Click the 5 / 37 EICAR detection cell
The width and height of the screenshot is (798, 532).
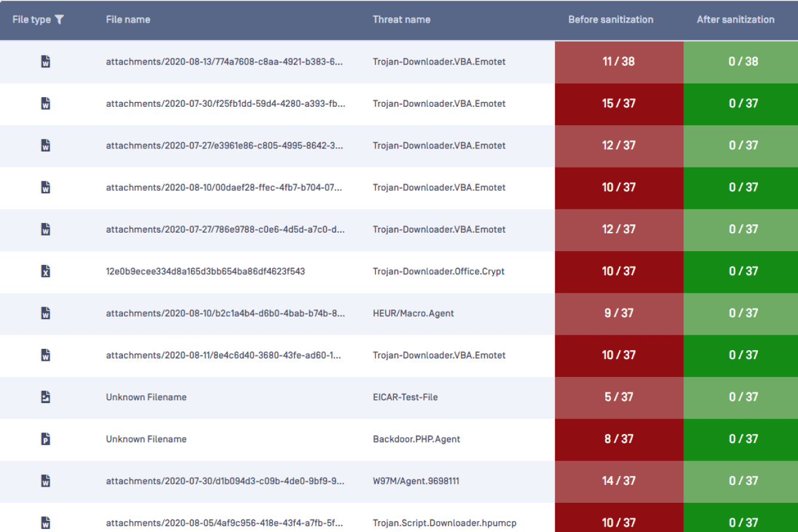[x=618, y=397]
